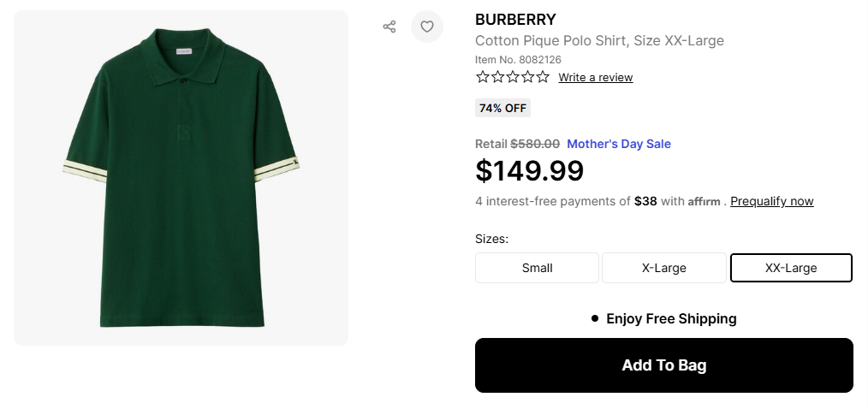This screenshot has height=409, width=868.
Task: Click the green polo shirt product image
Action: (181, 178)
